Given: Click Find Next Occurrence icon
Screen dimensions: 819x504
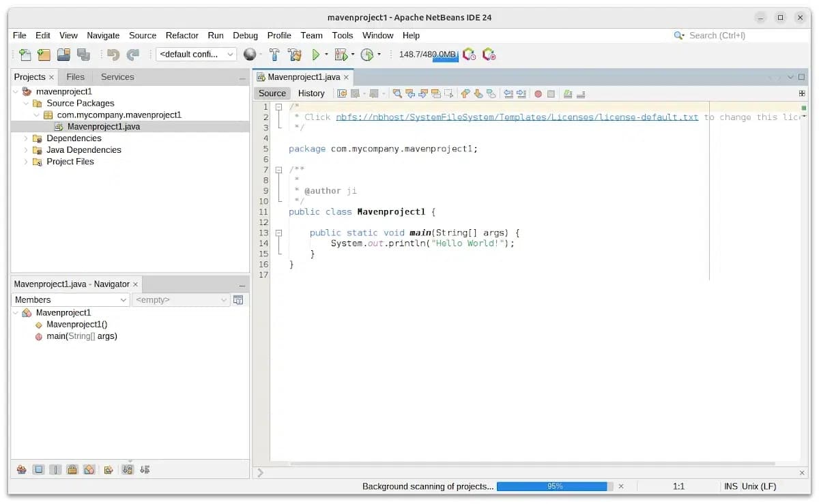Looking at the screenshot, I should click(423, 93).
